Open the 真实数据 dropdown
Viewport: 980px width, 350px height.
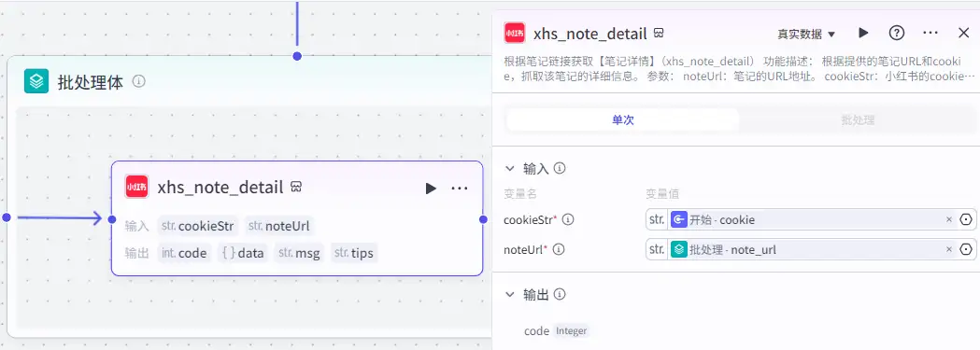click(x=806, y=34)
